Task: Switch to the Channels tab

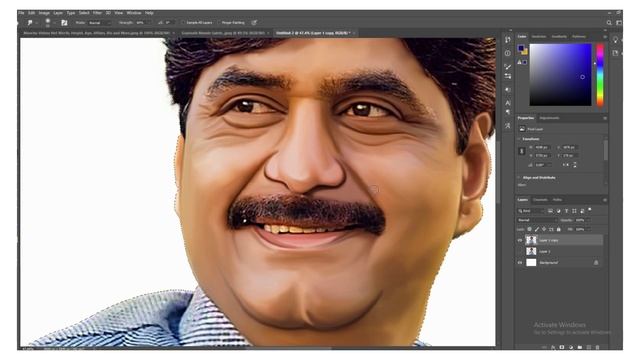Action: (540, 200)
